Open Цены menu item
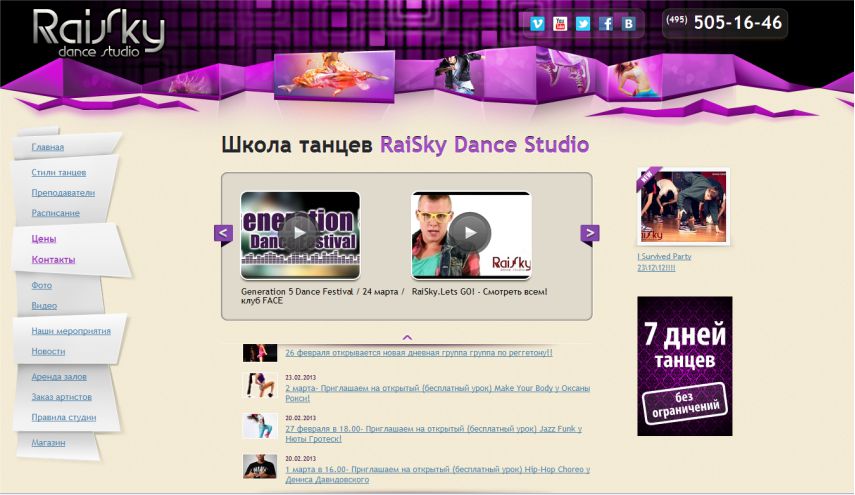855x495 pixels. click(44, 239)
